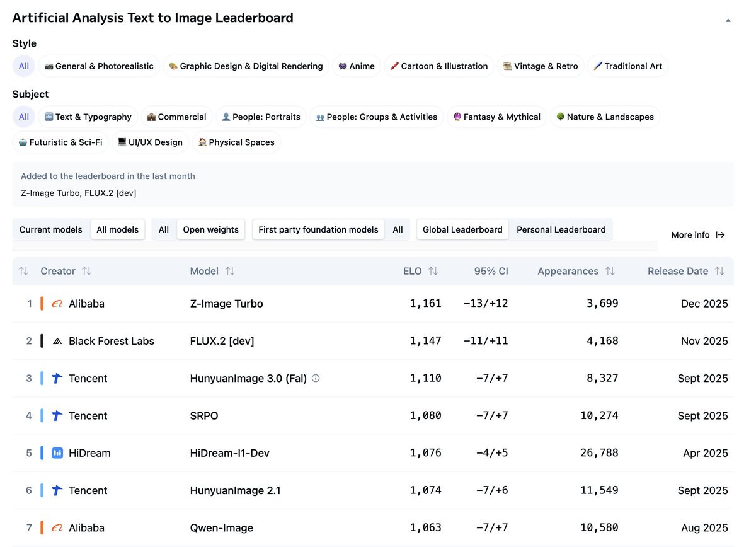Filter by People: Portraits subject
This screenshot has height=547, width=756.
tap(261, 117)
